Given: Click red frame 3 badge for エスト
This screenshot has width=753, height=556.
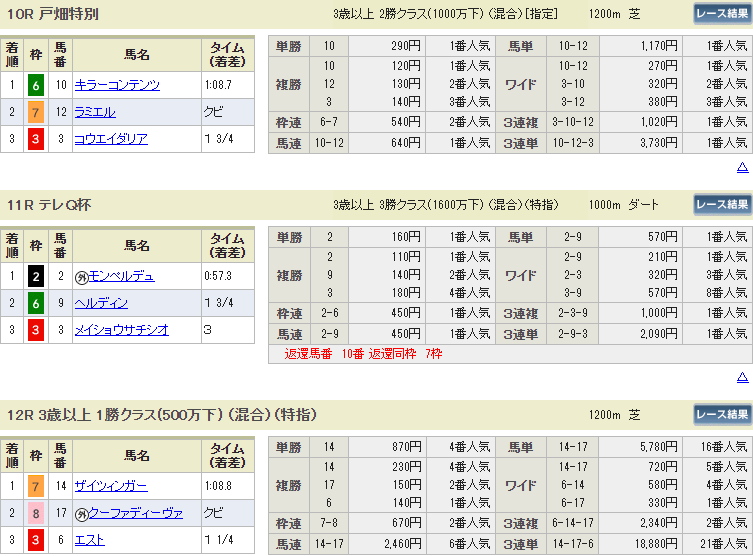Looking at the screenshot, I should [x=36, y=540].
